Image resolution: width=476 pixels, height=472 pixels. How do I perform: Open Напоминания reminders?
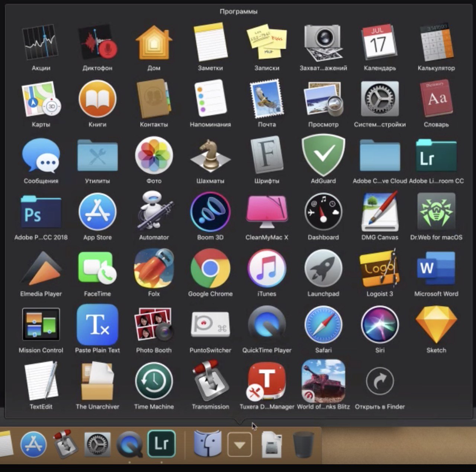click(x=210, y=99)
